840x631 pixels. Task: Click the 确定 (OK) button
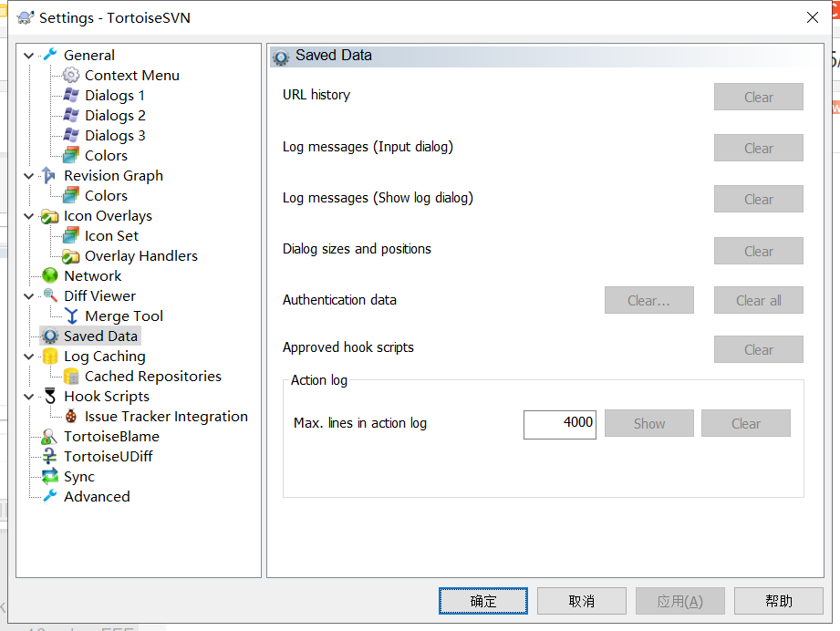point(483,601)
